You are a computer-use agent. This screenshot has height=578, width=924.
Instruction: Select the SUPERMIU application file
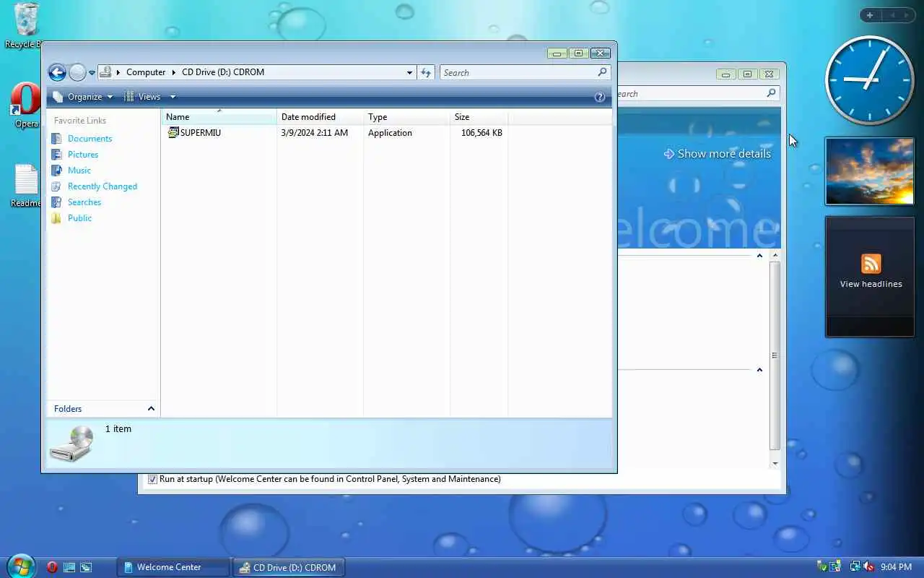coord(194,133)
